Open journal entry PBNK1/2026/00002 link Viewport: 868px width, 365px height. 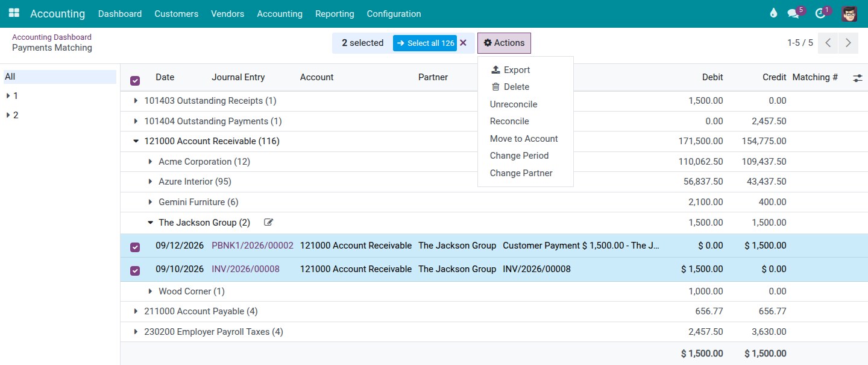coord(253,246)
